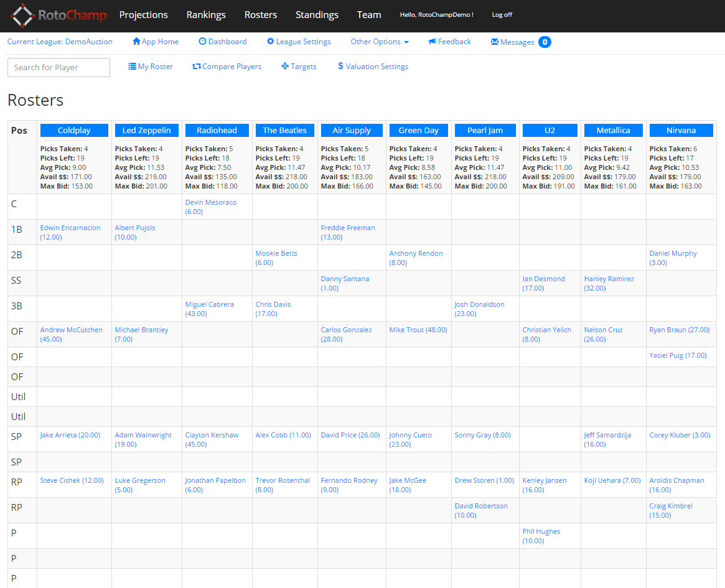Open Daniel Murphy player link

[673, 258]
